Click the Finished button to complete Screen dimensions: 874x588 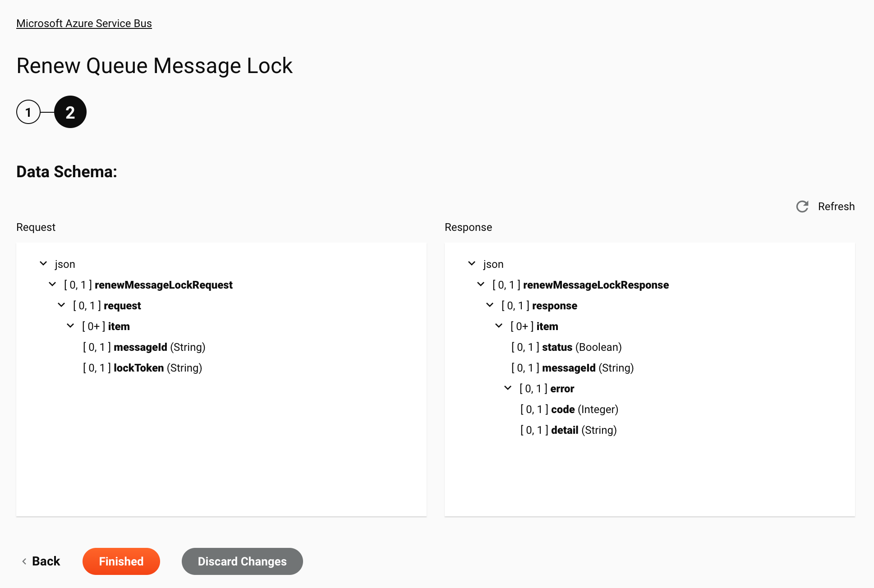point(121,561)
